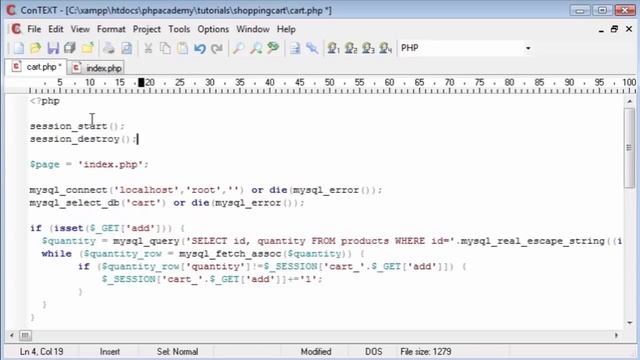Close the document with inner X button

click(629, 29)
